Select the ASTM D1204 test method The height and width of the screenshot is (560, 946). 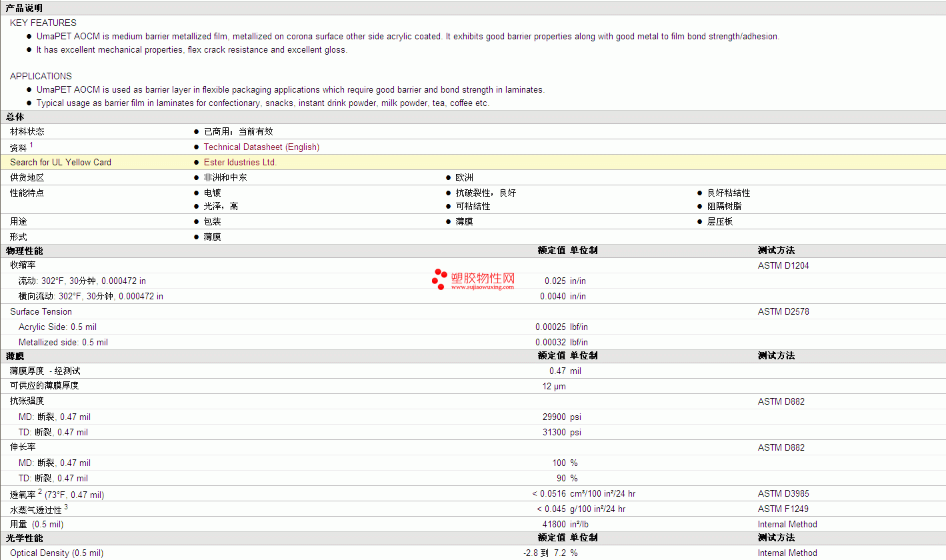click(783, 265)
